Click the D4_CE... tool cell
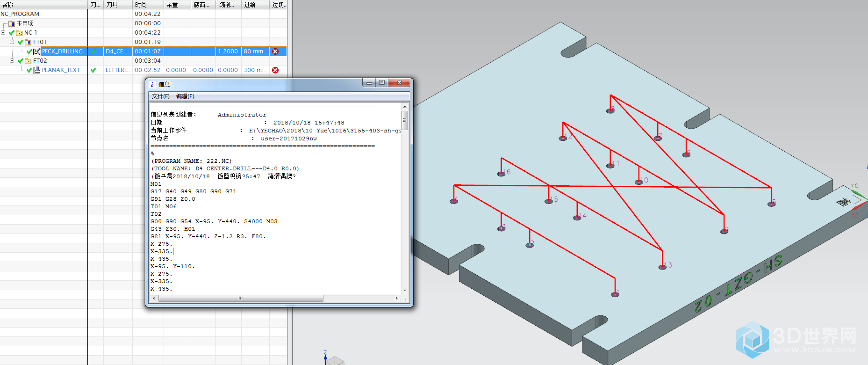 (118, 51)
